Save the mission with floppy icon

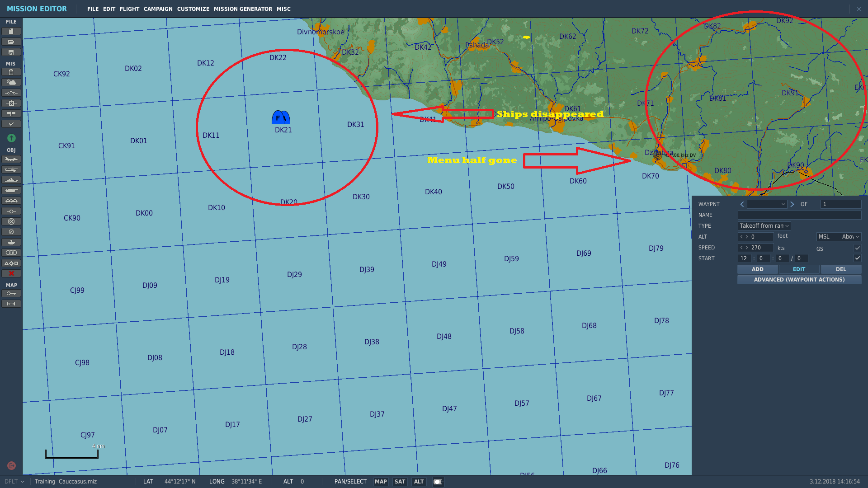coord(11,52)
